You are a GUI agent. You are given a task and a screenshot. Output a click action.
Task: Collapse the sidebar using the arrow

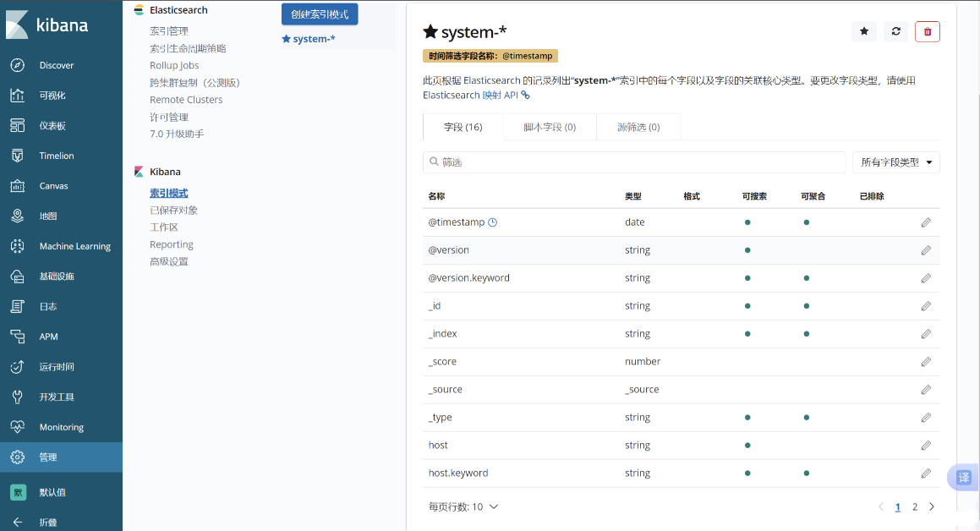coord(18,522)
